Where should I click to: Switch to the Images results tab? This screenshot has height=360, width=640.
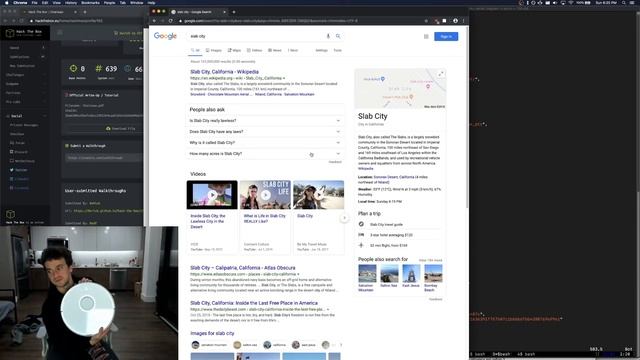(214, 50)
